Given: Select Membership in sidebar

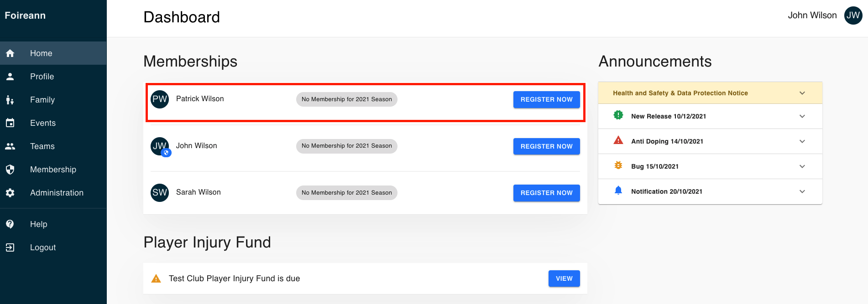Looking at the screenshot, I should [x=53, y=170].
